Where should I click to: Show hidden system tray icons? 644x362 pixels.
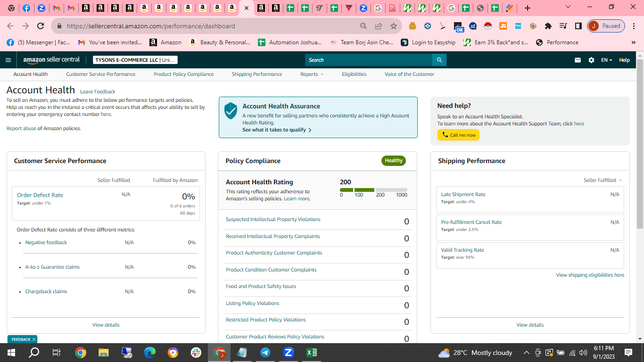pyautogui.click(x=526, y=353)
